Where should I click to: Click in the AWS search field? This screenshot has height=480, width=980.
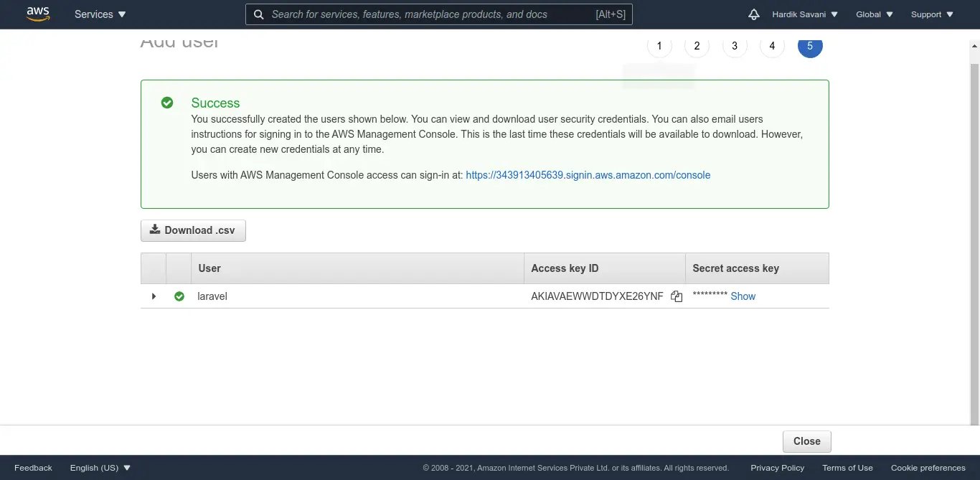pyautogui.click(x=430, y=14)
